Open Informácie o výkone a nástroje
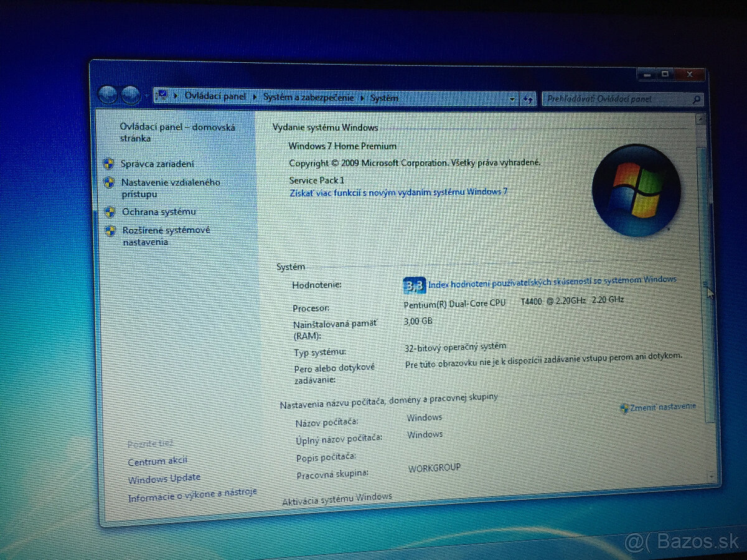This screenshot has width=747, height=560. 192,492
